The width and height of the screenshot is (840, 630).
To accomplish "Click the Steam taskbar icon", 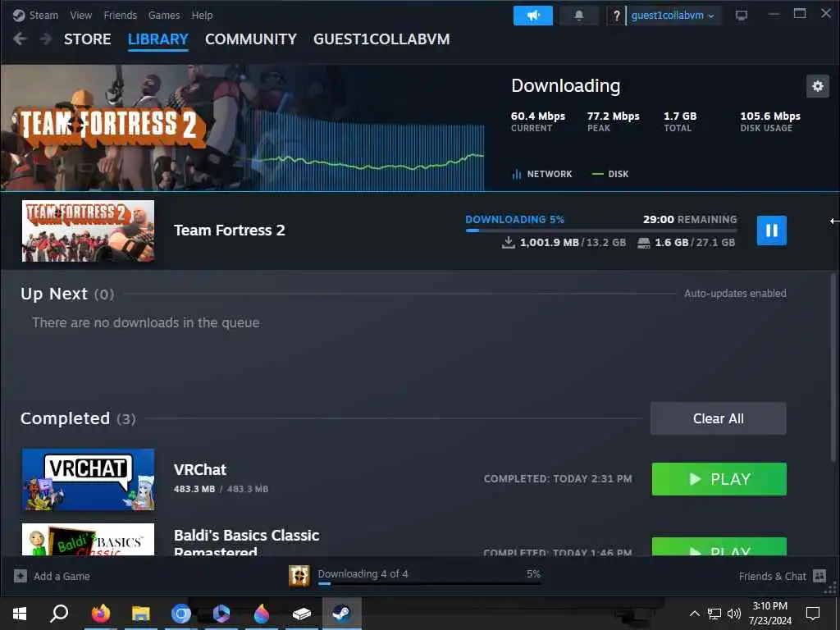I will [x=341, y=614].
